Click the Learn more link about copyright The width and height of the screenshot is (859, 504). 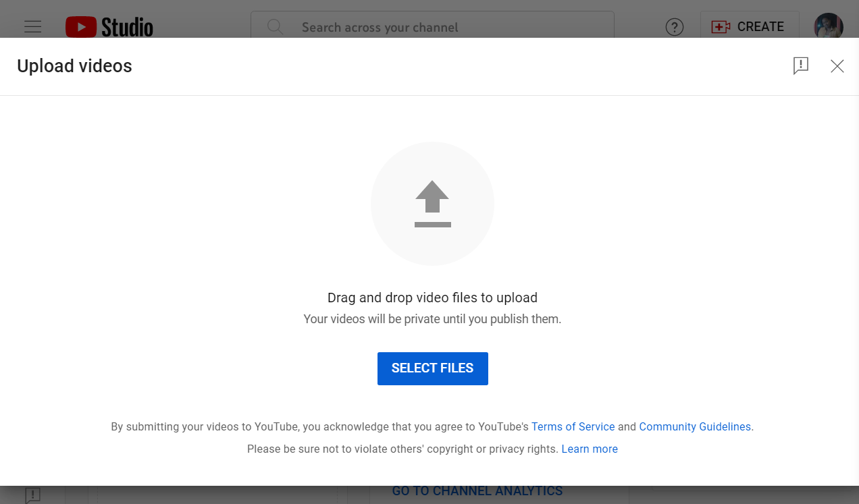pyautogui.click(x=589, y=449)
